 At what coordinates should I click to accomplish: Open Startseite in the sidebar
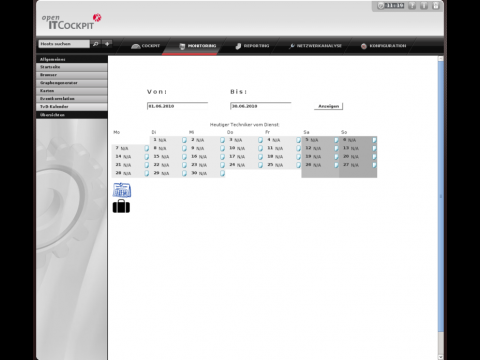click(x=72, y=67)
